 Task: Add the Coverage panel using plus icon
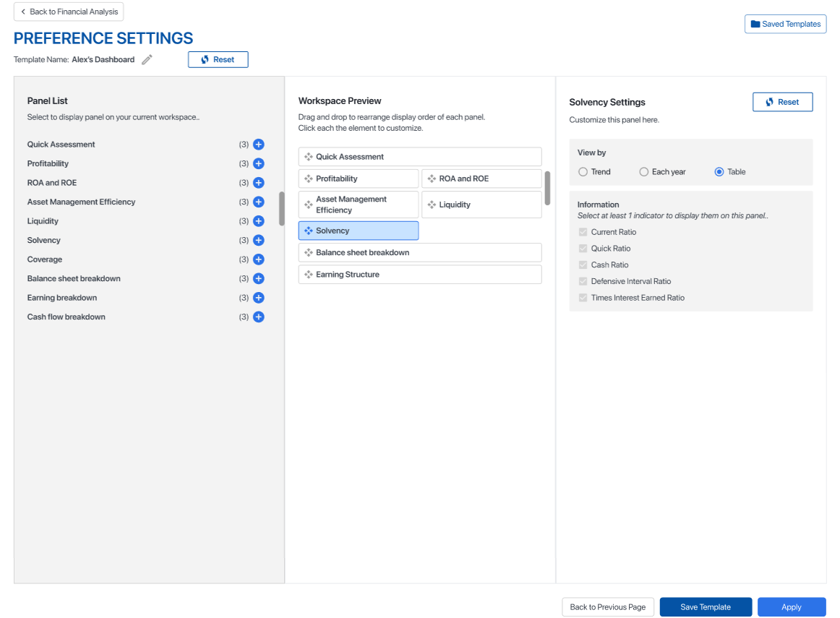(x=258, y=259)
